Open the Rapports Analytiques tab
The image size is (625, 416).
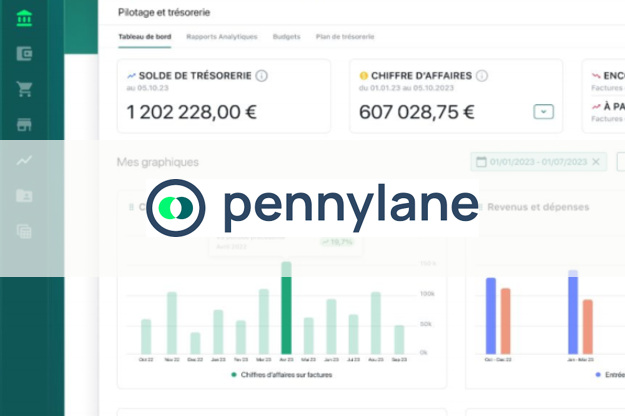[222, 37]
